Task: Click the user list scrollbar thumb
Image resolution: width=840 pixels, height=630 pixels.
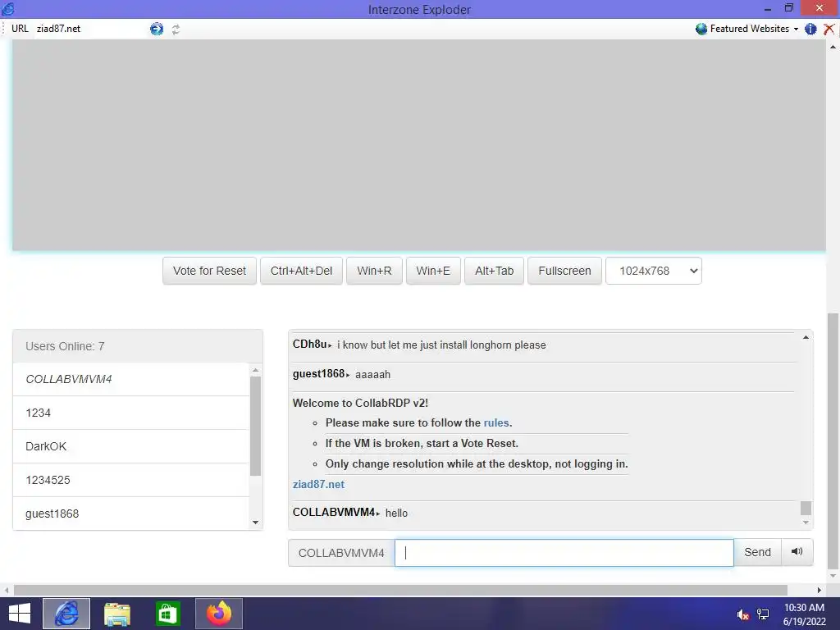Action: coord(256,426)
